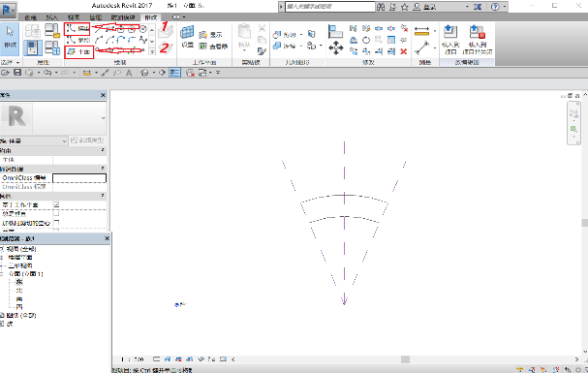Choose the Reference Plane draw tool
The height and width of the screenshot is (373, 588).
[79, 51]
